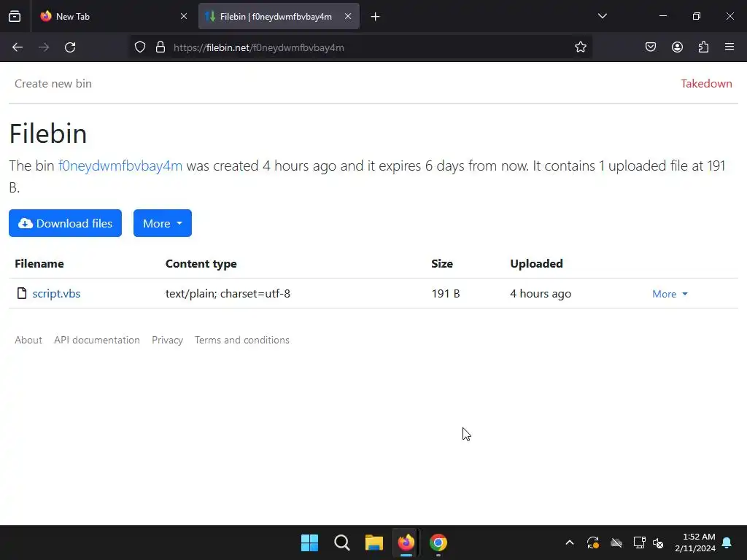Open the API documentation footer link
This screenshot has width=747, height=560.
(97, 340)
